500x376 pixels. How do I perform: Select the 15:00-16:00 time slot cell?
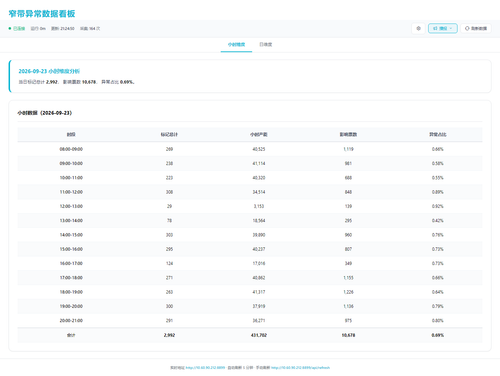71,249
